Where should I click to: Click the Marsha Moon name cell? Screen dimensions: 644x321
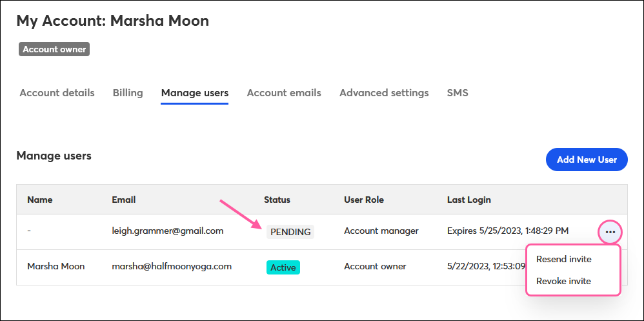(x=56, y=266)
